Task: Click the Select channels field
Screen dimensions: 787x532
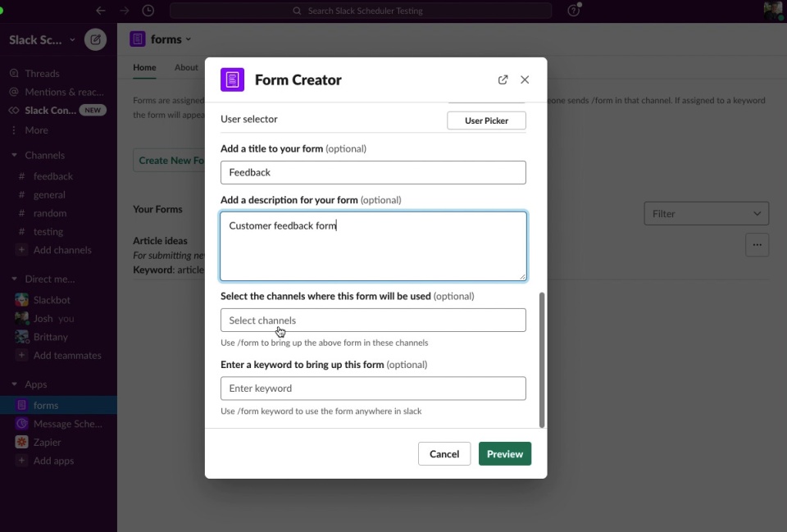Action: coord(373,320)
